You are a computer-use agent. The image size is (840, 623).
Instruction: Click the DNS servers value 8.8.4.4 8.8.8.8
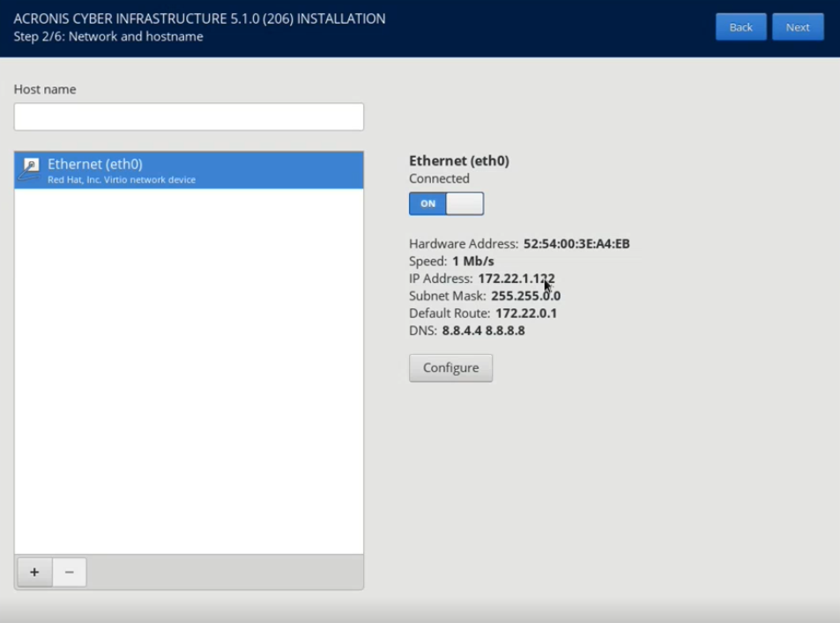tap(483, 330)
